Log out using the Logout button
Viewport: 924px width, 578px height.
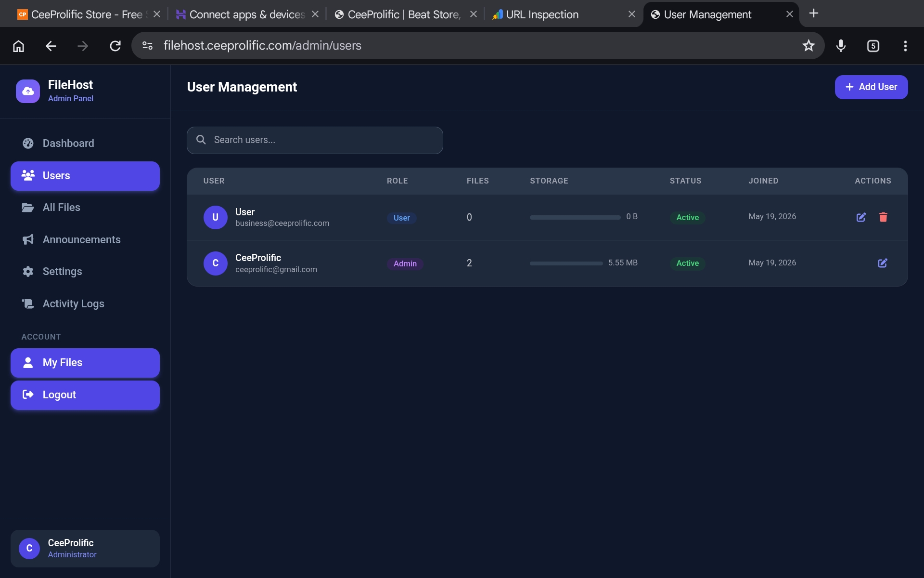tap(85, 395)
